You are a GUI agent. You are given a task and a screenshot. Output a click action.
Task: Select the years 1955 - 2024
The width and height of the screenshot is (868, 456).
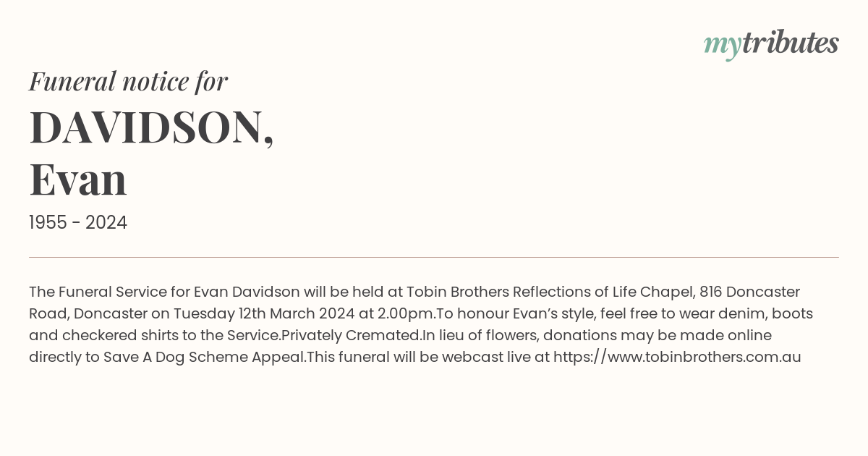click(78, 223)
